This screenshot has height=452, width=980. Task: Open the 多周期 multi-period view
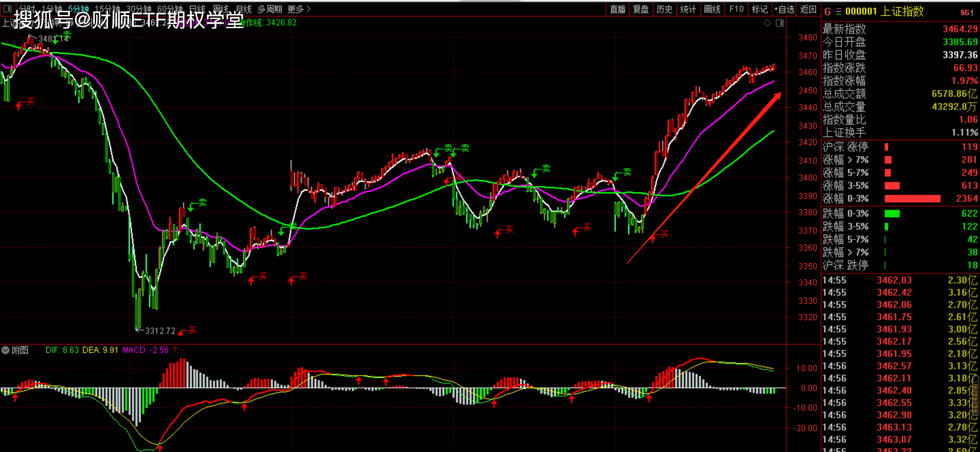(269, 9)
